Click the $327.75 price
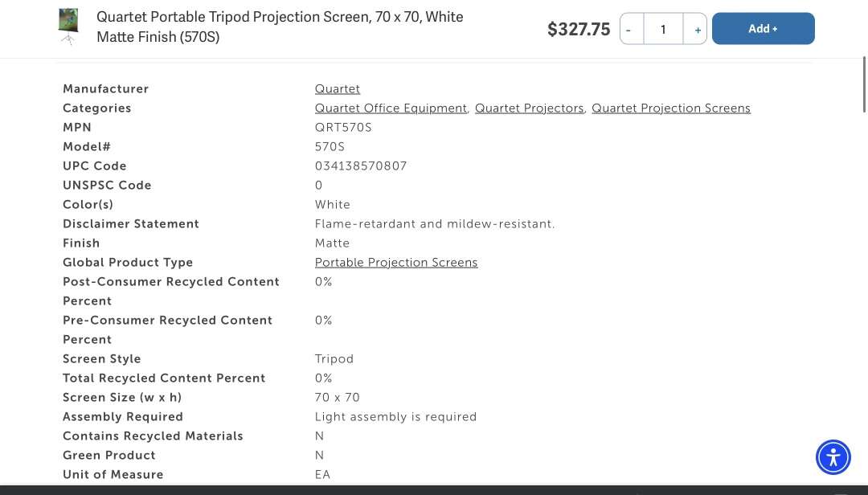868x495 pixels. pos(579,30)
